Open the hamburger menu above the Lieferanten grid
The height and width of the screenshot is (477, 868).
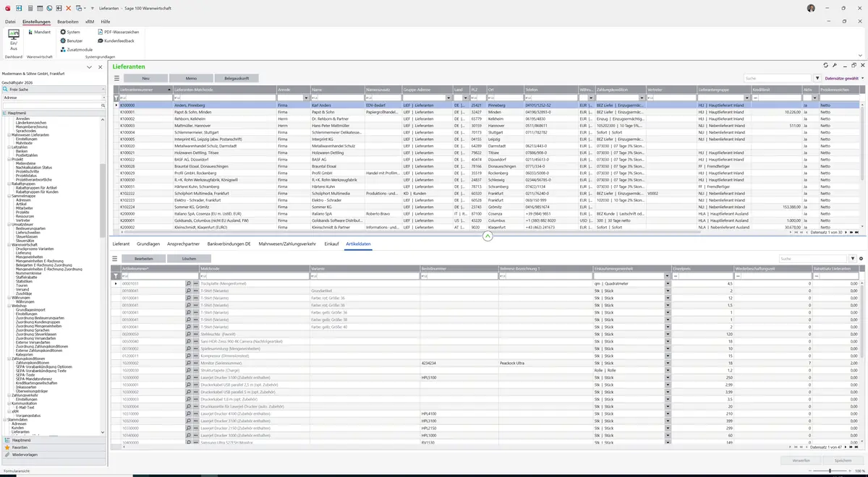click(115, 78)
